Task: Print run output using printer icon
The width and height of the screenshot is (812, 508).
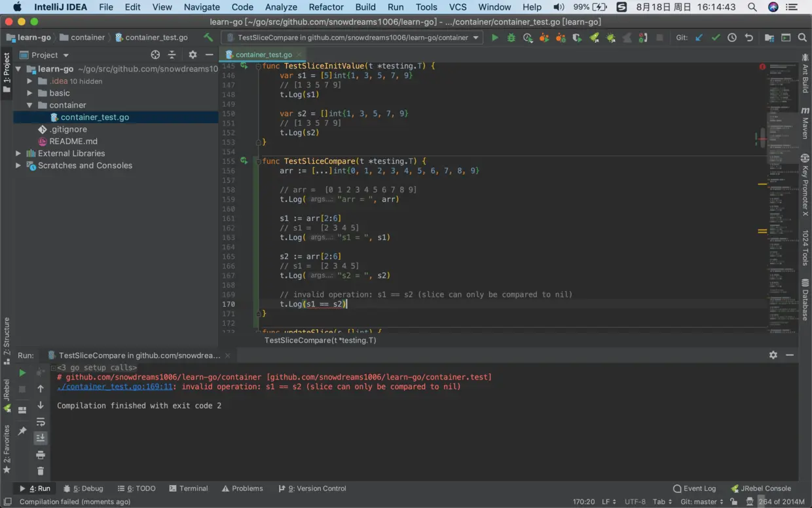Action: click(41, 455)
